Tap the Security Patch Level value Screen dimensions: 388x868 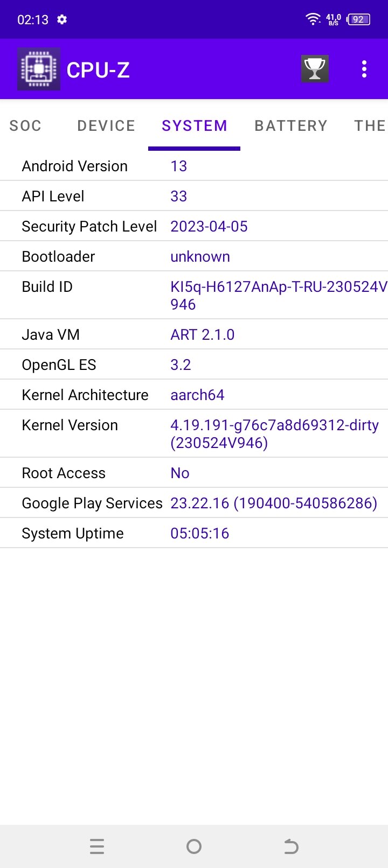pyautogui.click(x=209, y=227)
